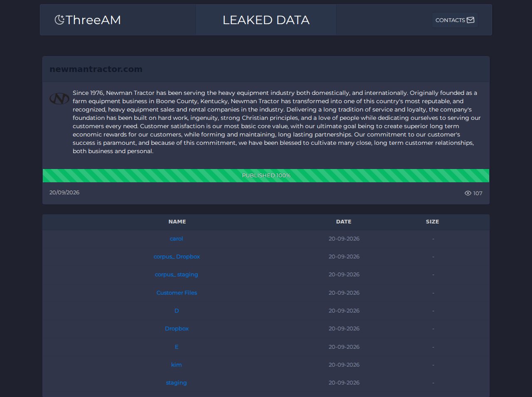532x397 pixels.
Task: Open the corpus_ staging folder link
Action: tap(177, 275)
